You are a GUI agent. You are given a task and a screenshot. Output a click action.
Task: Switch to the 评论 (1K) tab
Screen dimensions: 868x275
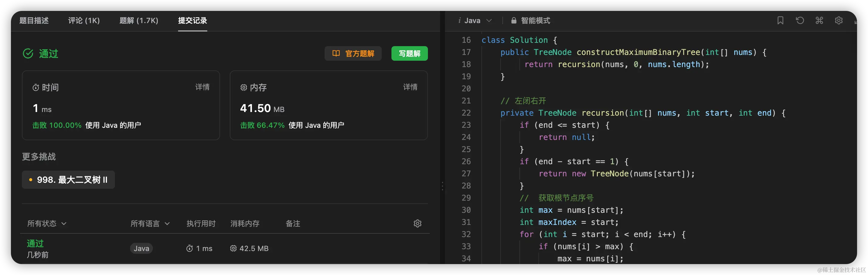[x=84, y=21]
